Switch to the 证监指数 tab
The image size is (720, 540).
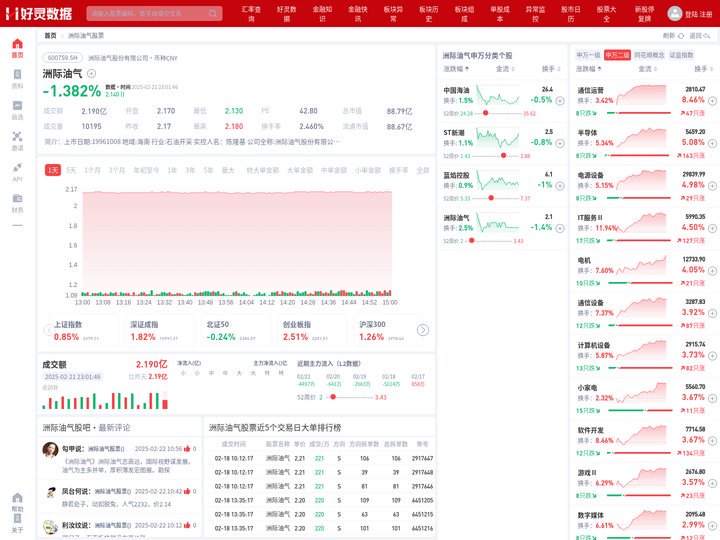pyautogui.click(x=681, y=55)
